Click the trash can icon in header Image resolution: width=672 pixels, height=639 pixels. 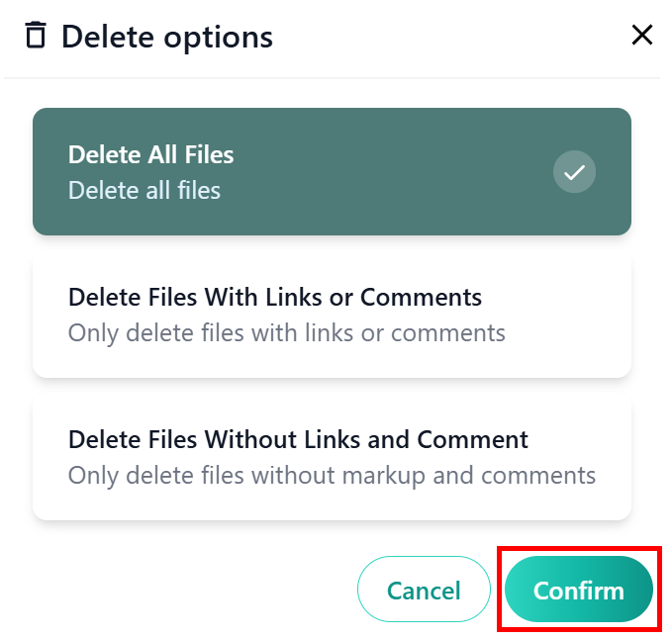tap(36, 37)
